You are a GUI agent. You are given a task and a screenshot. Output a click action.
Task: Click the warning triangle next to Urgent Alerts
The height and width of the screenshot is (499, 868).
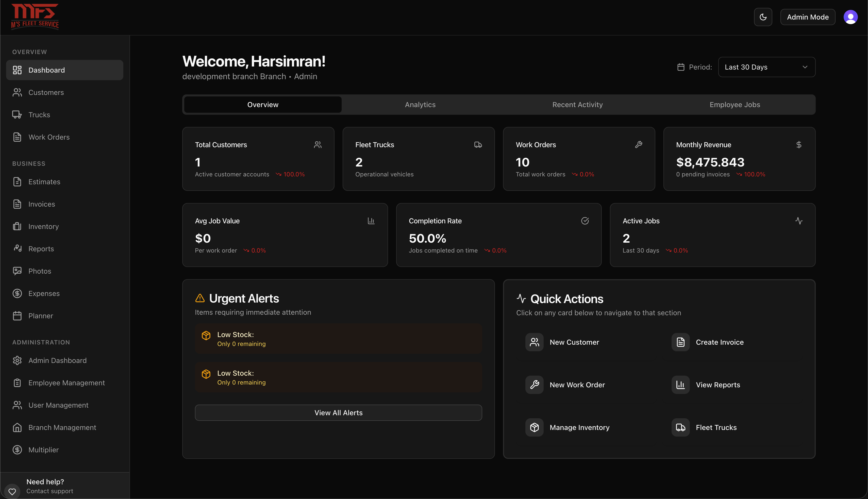coord(200,298)
